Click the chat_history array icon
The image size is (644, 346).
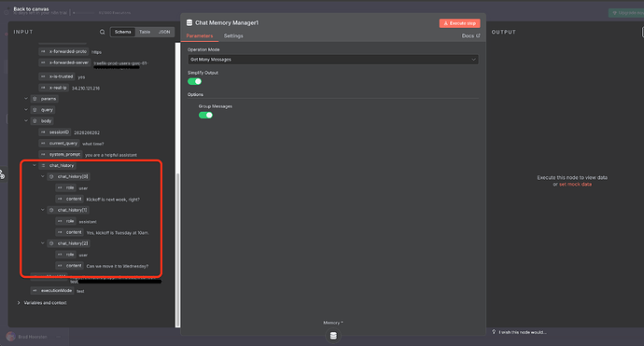pyautogui.click(x=43, y=165)
